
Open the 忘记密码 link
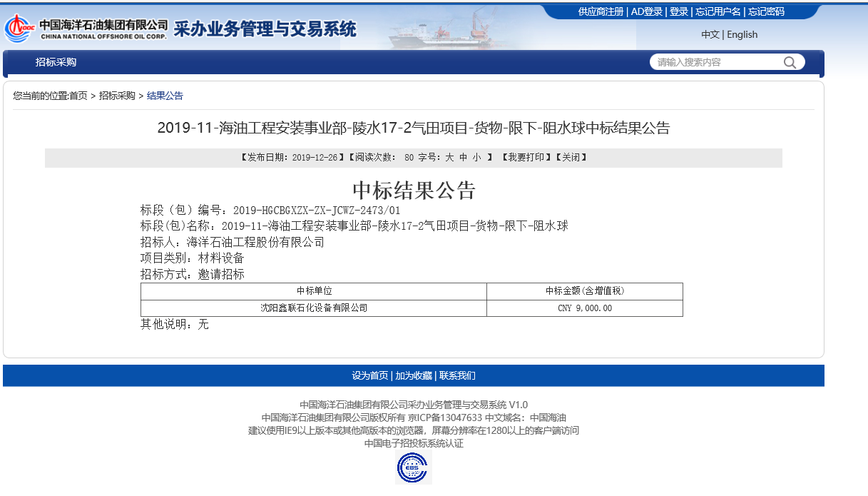tap(766, 11)
